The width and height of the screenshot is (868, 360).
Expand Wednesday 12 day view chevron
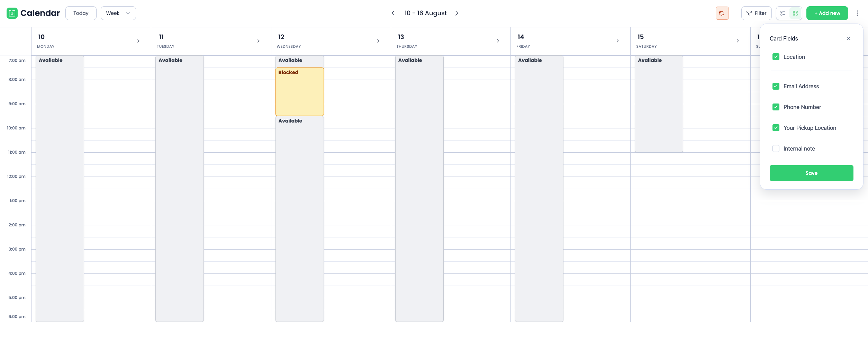[378, 41]
